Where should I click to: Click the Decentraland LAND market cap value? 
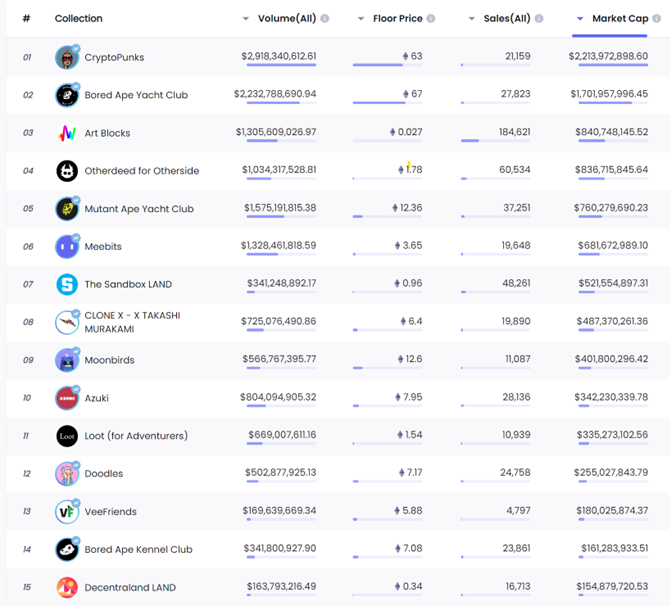tap(611, 587)
